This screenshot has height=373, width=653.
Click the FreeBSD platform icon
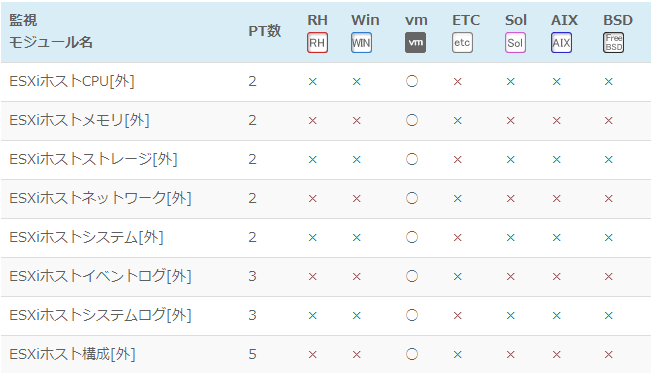tap(613, 42)
